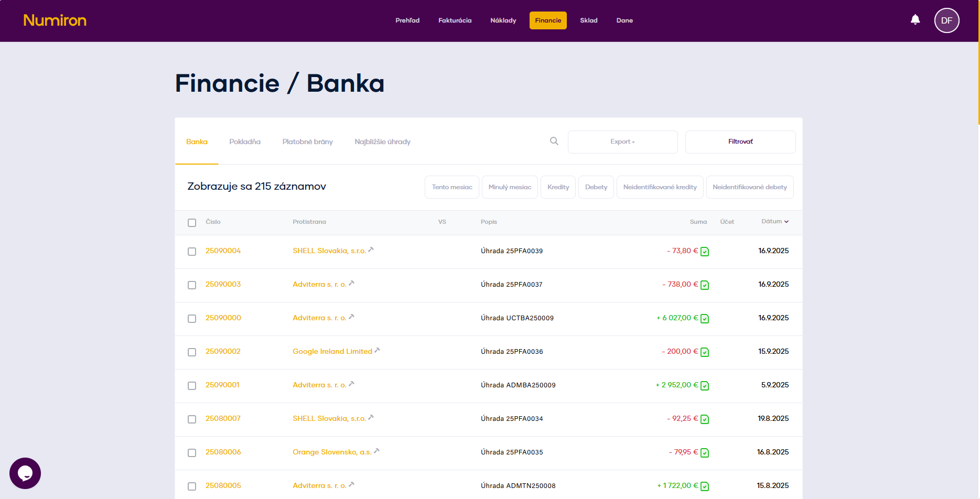Viewport: 980px width, 499px height.
Task: Open the Filtrovať filter panel
Action: (x=740, y=142)
